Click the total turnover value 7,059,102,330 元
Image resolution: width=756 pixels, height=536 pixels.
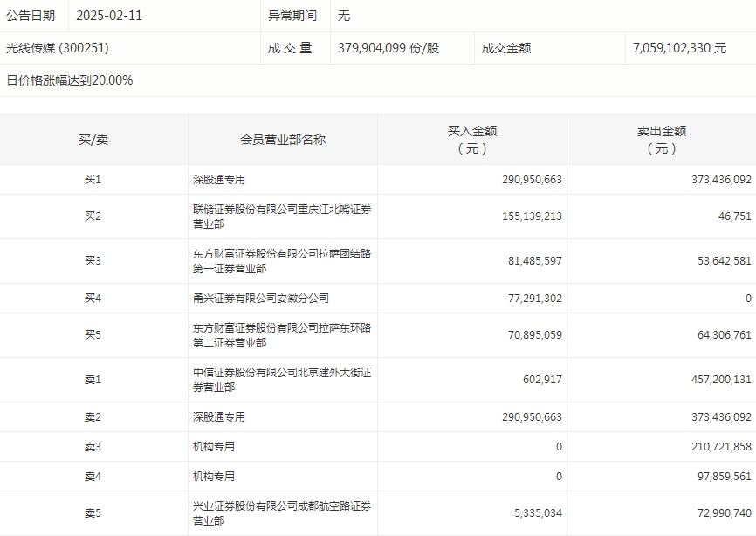pyautogui.click(x=679, y=48)
